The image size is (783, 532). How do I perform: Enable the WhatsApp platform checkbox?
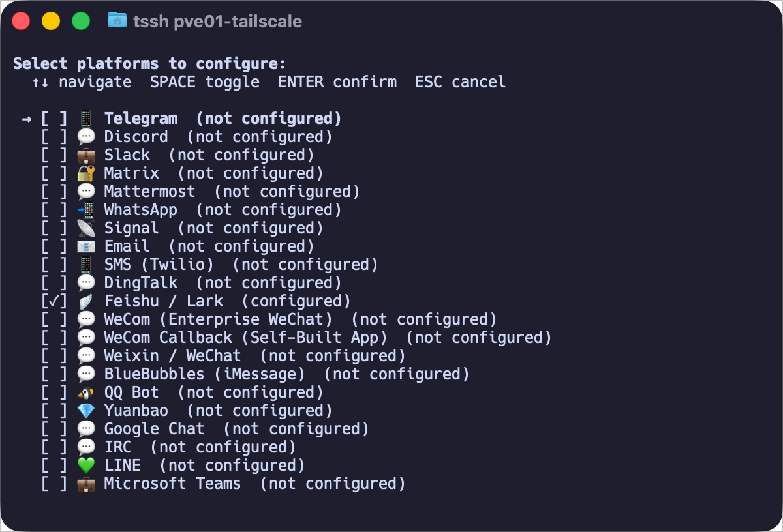(x=54, y=210)
